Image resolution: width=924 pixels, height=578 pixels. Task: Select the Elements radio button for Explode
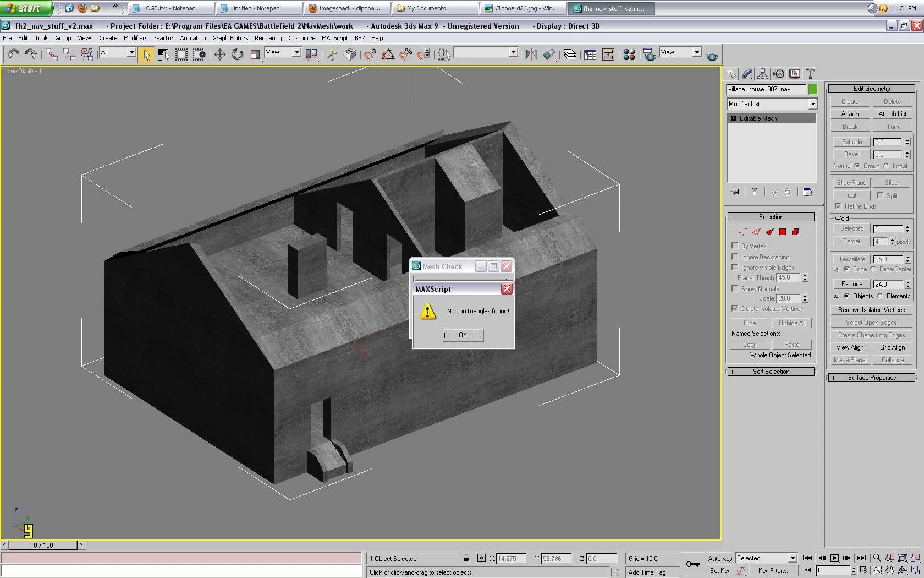881,296
